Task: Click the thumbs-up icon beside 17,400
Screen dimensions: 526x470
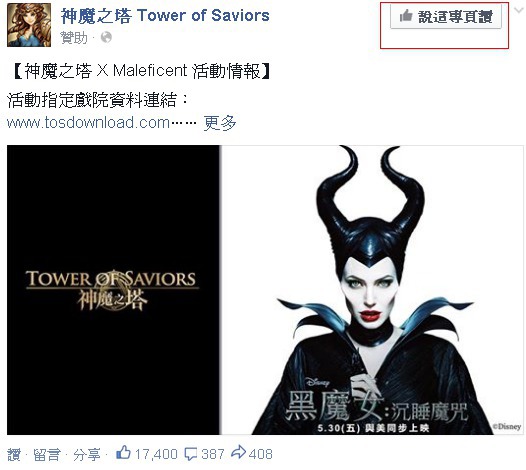Action: click(123, 453)
